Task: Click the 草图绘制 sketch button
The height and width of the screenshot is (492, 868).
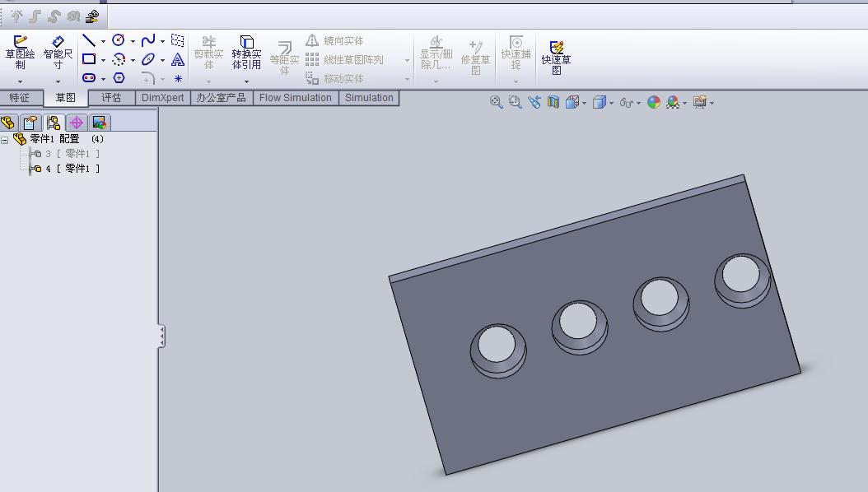Action: (20, 53)
